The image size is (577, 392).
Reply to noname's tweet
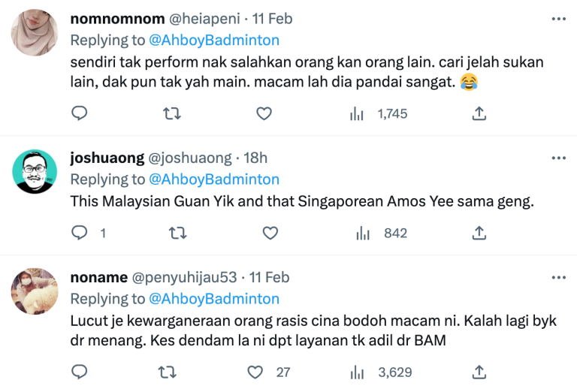(79, 372)
